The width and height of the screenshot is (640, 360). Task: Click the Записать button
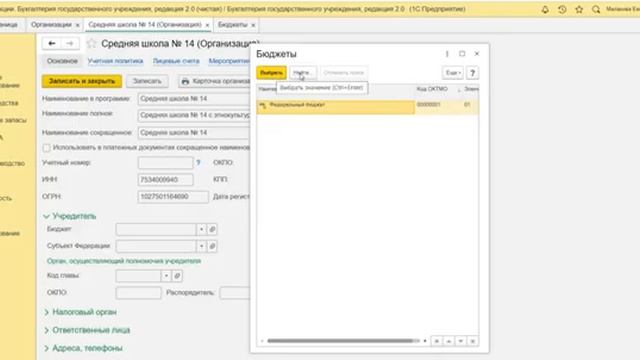(147, 81)
